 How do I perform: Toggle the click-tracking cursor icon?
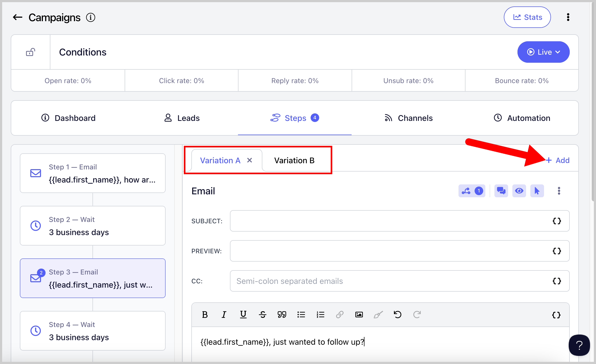537,191
